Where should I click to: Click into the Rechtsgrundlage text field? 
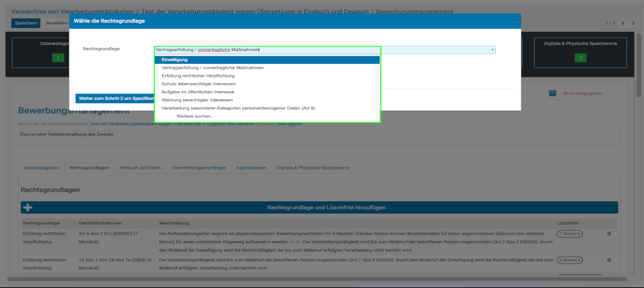pos(313,49)
